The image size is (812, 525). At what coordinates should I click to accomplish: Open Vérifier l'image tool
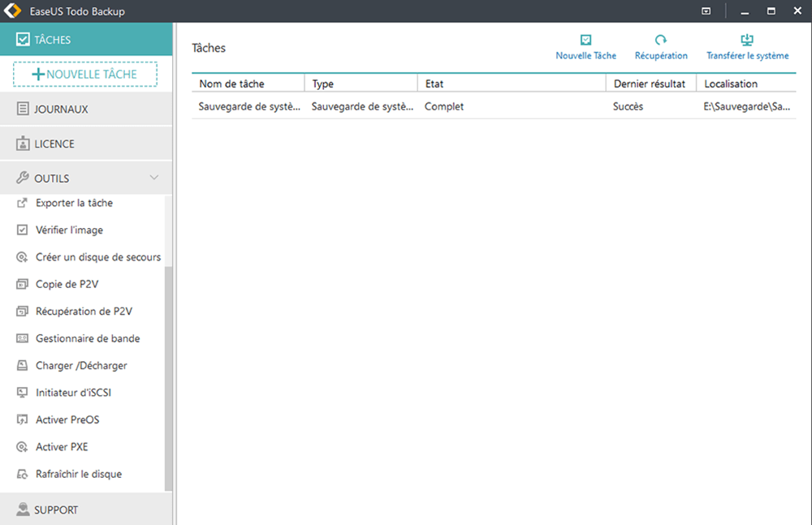[69, 230]
